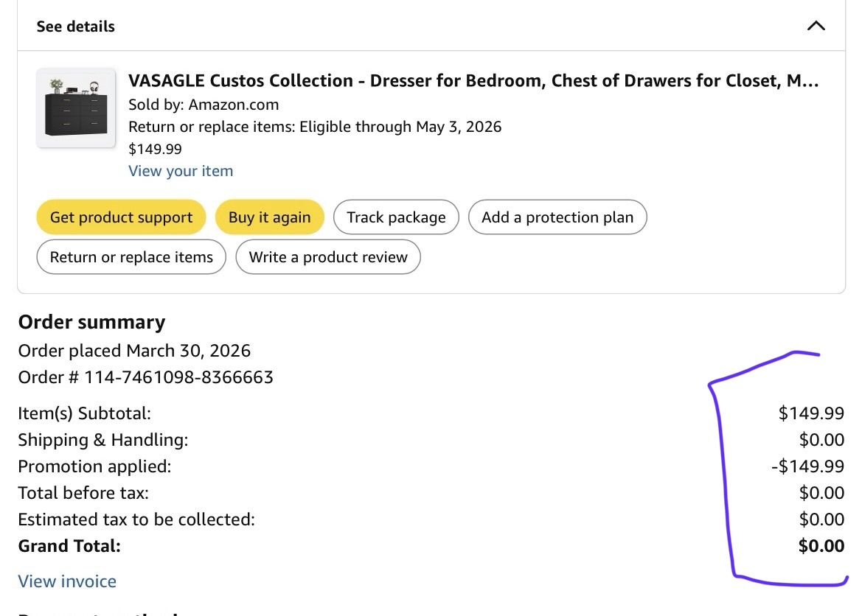Click the View your item link
This screenshot has width=862, height=616.
[x=181, y=171]
